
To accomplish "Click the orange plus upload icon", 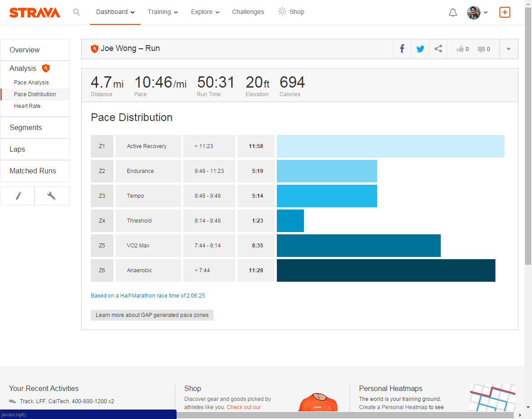I will (504, 12).
